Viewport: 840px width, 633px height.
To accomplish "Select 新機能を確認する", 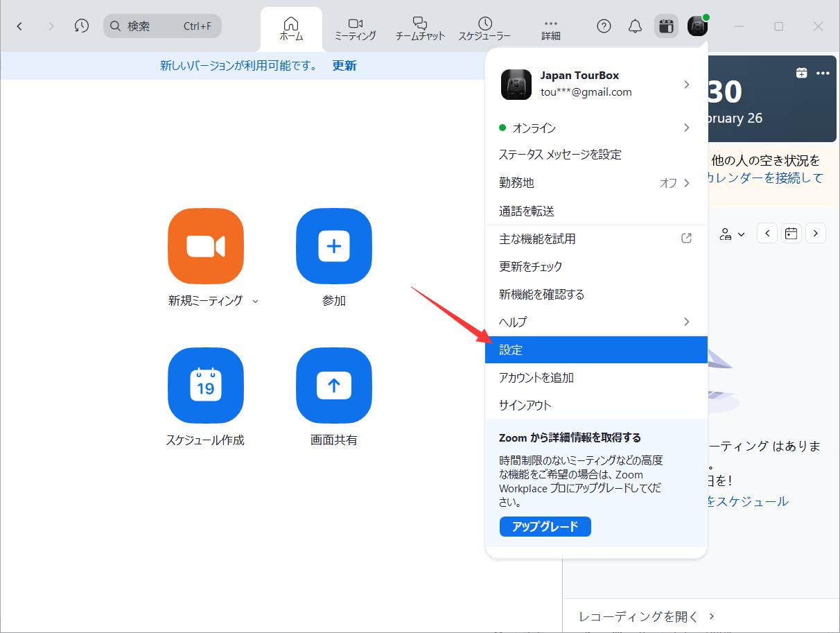I will [x=596, y=294].
